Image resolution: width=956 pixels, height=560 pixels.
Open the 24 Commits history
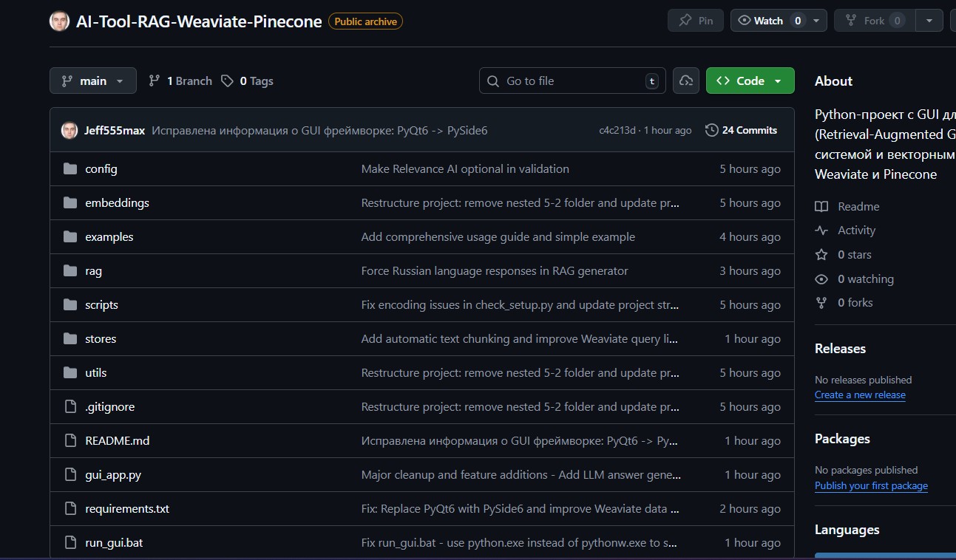click(x=742, y=130)
